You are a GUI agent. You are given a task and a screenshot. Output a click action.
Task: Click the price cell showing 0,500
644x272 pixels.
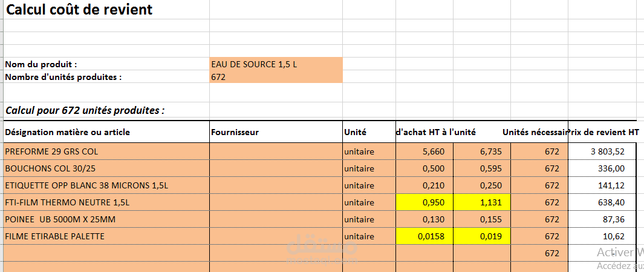tap(424, 168)
